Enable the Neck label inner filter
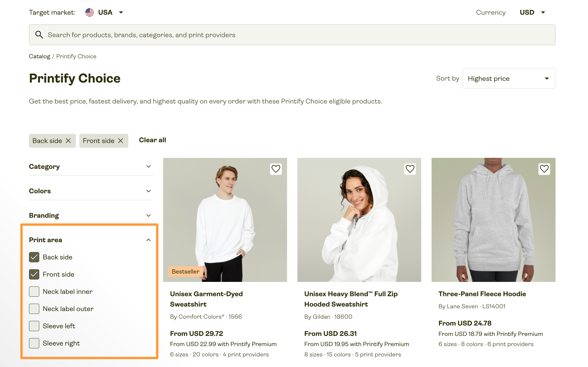This screenshot has width=588, height=367. 34,291
